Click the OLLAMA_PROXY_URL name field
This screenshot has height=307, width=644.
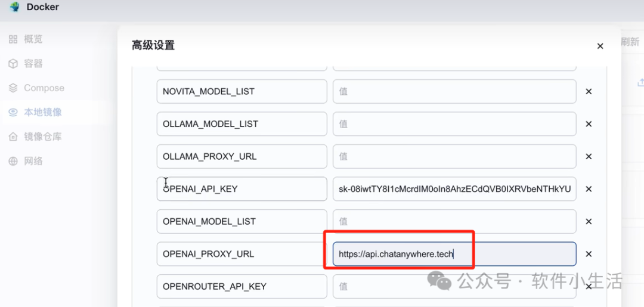click(241, 157)
